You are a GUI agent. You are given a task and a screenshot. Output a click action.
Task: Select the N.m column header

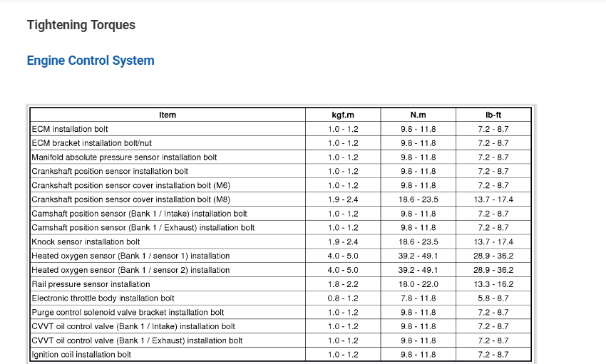418,115
